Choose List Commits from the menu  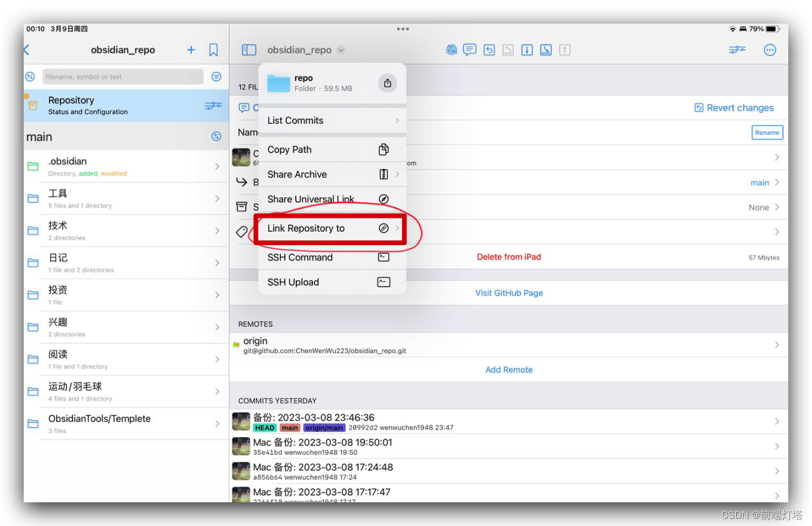[333, 120]
